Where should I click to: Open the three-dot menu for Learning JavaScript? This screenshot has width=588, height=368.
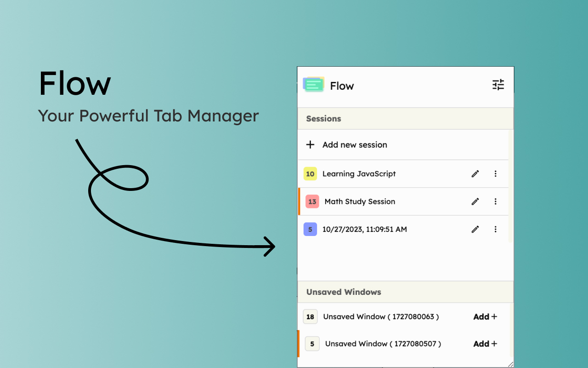[495, 173]
